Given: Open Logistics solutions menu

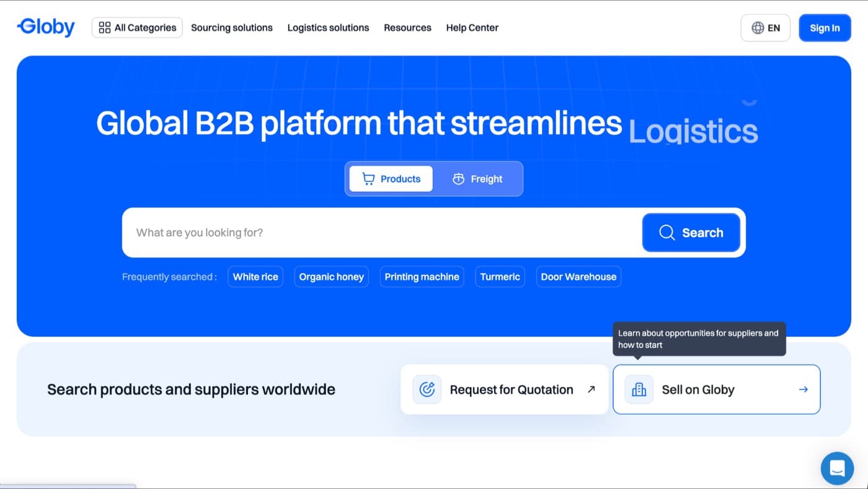Looking at the screenshot, I should pyautogui.click(x=328, y=27).
